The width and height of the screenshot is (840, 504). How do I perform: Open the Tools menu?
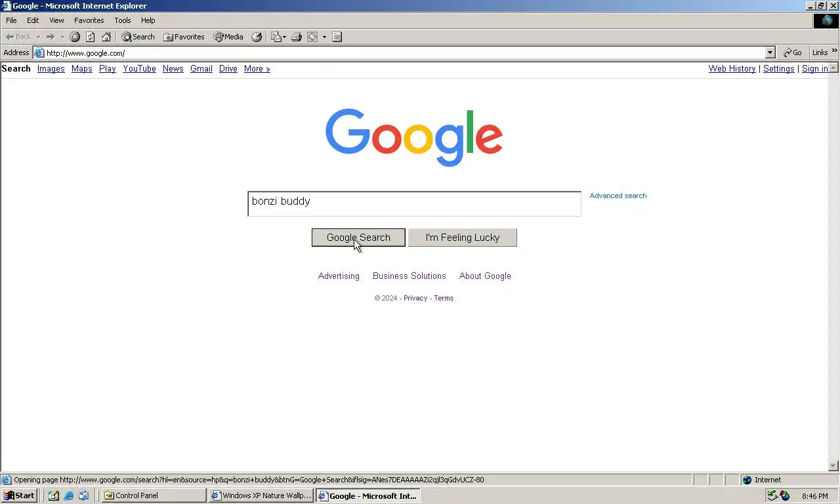[123, 20]
